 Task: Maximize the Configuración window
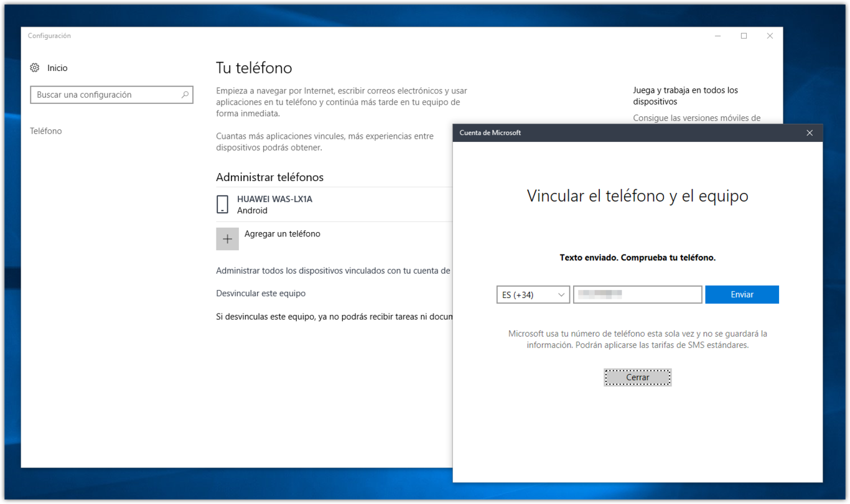coord(744,36)
